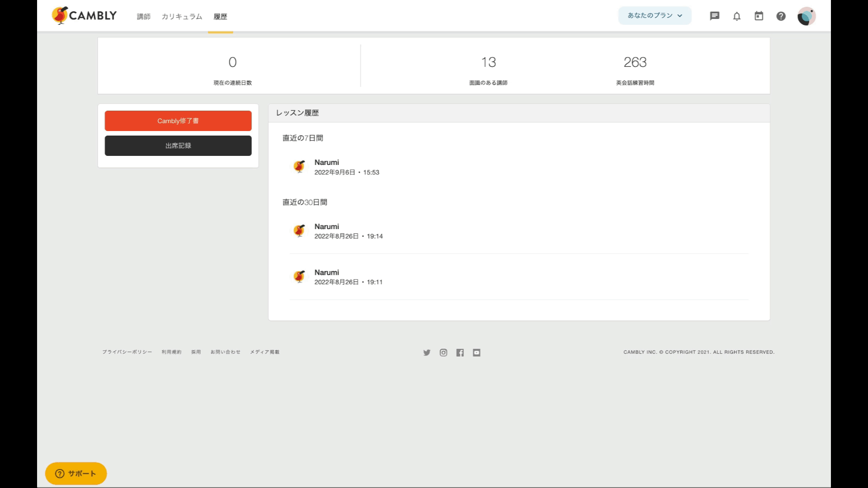Click tutor avatar for the 15:53 lesson
Image resolution: width=868 pixels, height=488 pixels.
point(299,167)
